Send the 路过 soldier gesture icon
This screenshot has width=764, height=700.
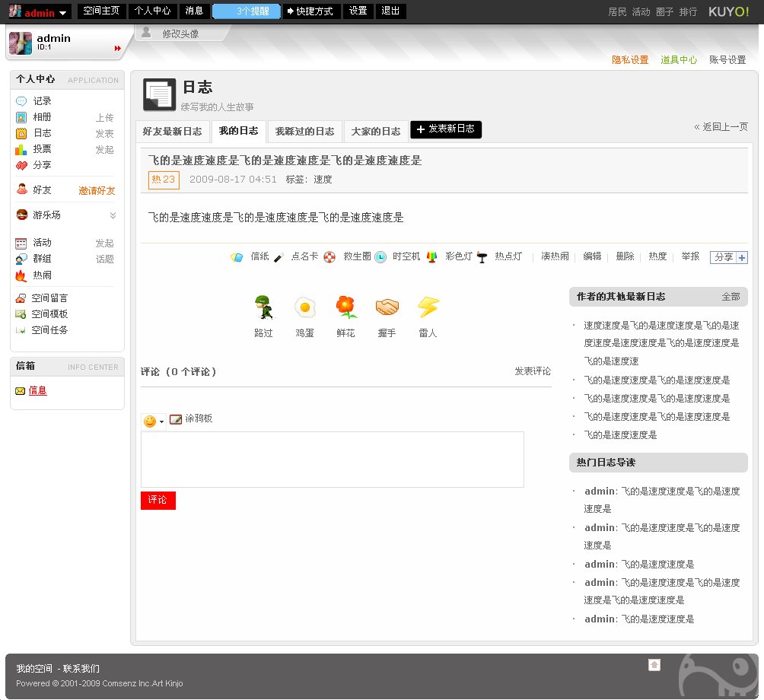coord(263,307)
